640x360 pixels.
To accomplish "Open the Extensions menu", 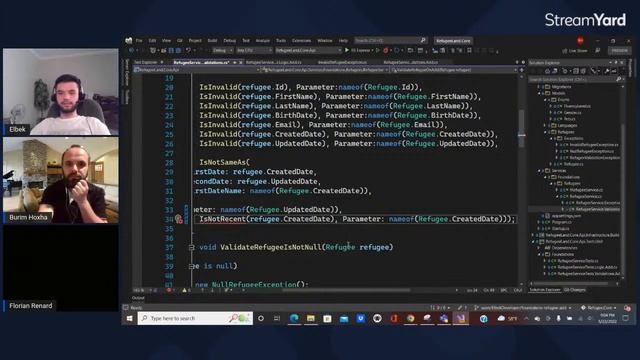I will [301, 41].
